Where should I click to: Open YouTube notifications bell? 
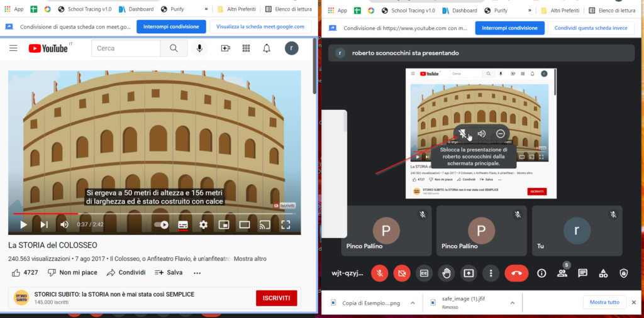click(267, 48)
